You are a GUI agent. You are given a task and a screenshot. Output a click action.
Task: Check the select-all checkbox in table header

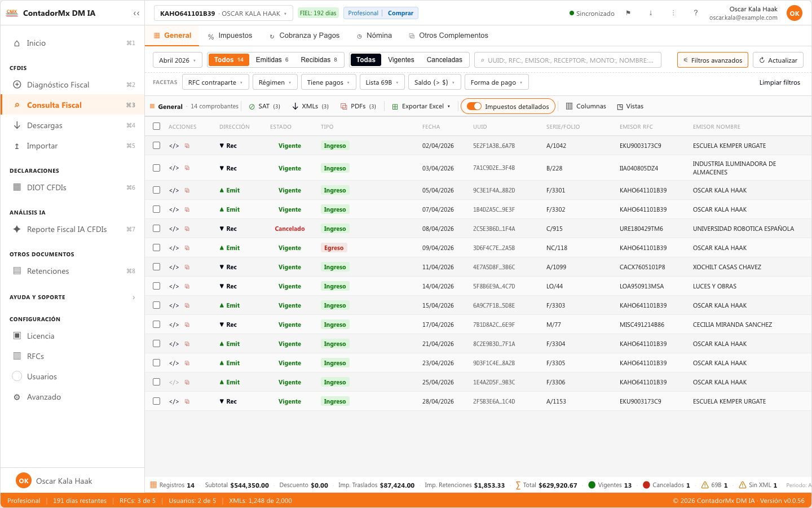pyautogui.click(x=156, y=126)
